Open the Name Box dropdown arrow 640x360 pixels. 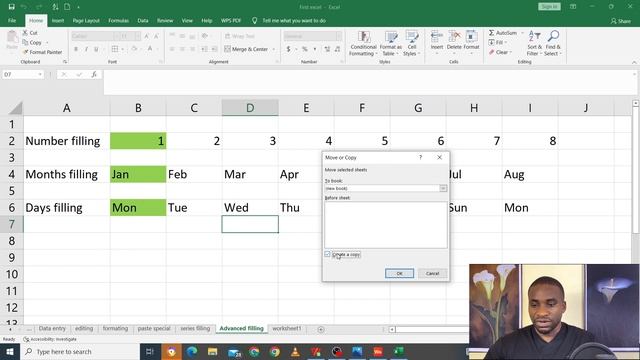pos(40,74)
